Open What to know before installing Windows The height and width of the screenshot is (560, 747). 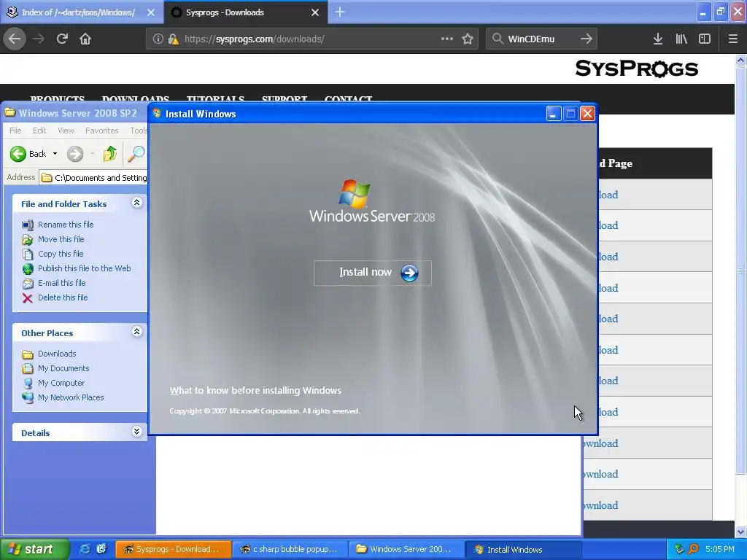tap(255, 391)
